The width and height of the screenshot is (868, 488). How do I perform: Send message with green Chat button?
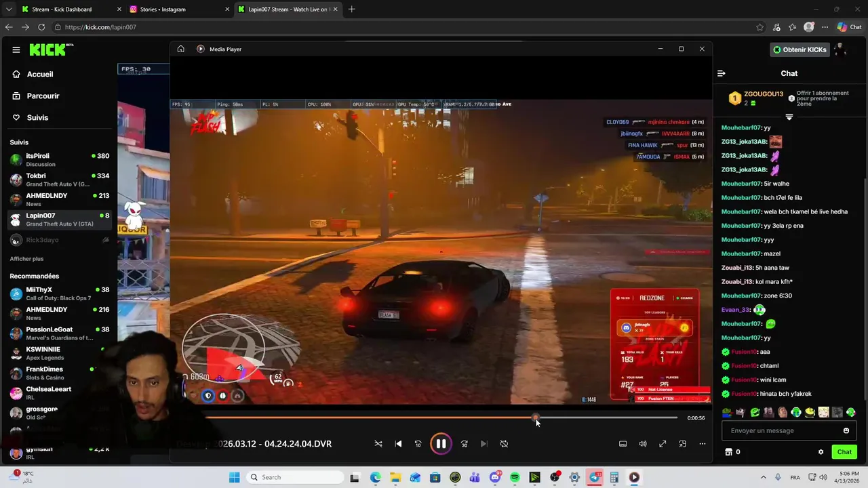click(844, 452)
